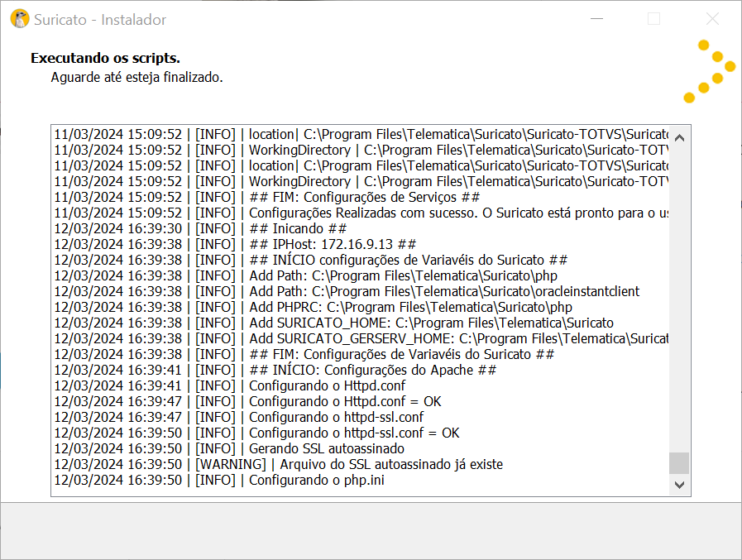
Task: Select 'Configurando o httpd-ssl.conf = OK' line
Action: [x=256, y=433]
